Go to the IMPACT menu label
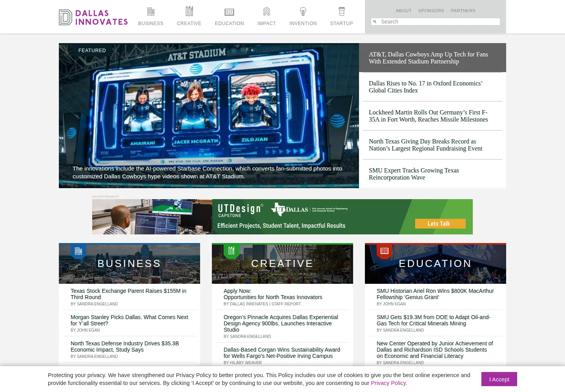The width and height of the screenshot is (565, 392). coord(267,24)
